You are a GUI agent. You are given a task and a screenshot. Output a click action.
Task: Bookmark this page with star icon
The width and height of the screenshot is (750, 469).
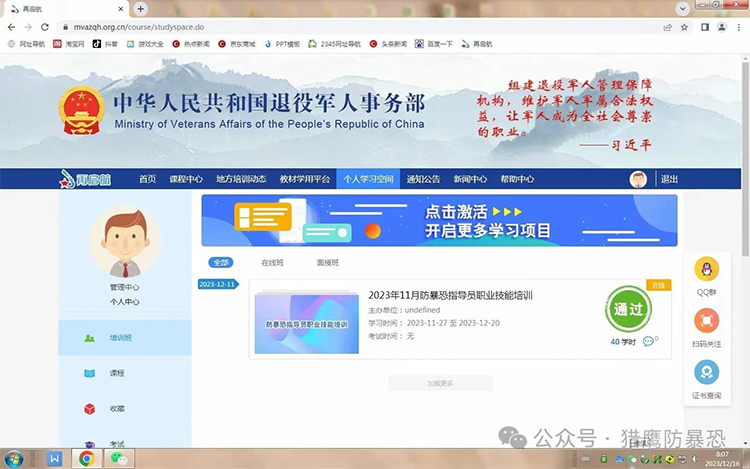click(x=684, y=27)
